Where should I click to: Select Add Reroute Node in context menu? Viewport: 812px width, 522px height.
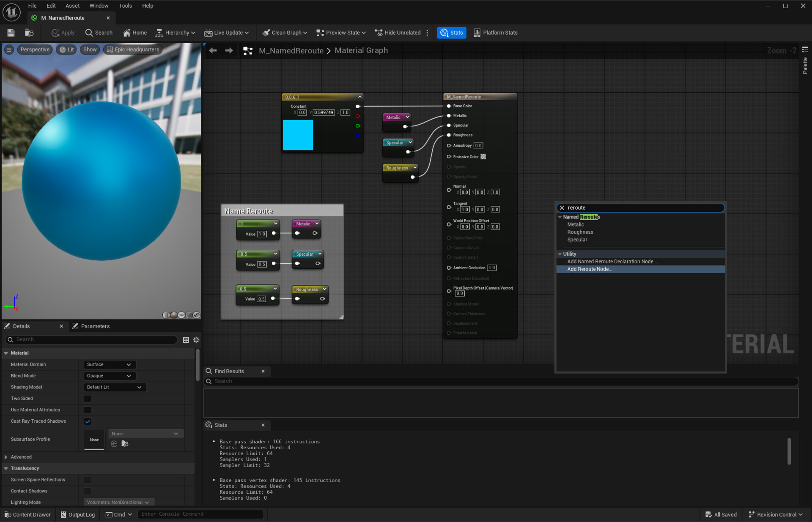click(x=590, y=269)
